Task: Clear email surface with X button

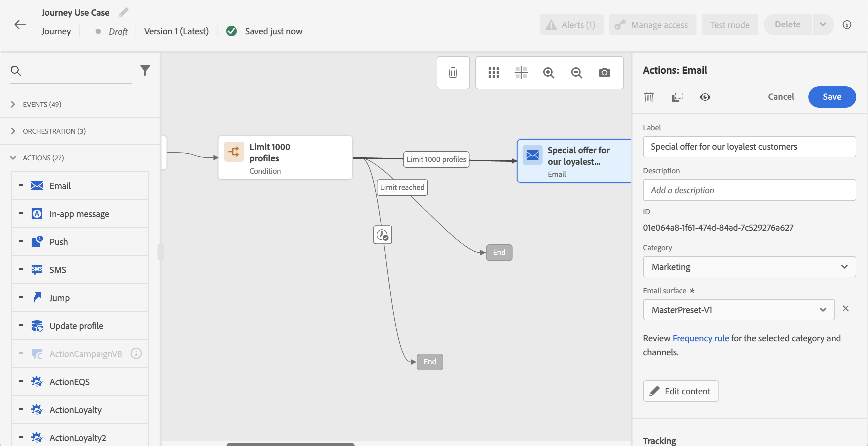Action: pyautogui.click(x=845, y=308)
